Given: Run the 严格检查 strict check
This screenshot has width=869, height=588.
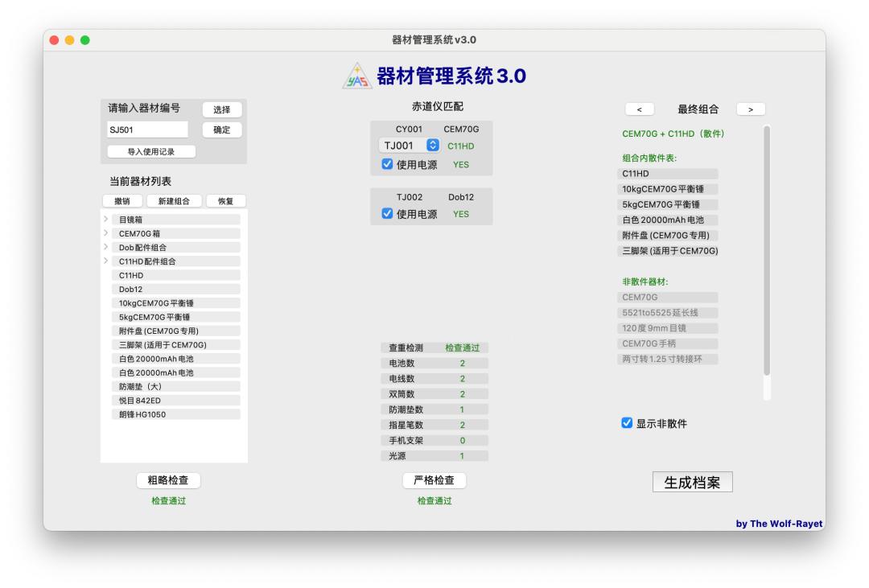Looking at the screenshot, I should click(x=434, y=480).
